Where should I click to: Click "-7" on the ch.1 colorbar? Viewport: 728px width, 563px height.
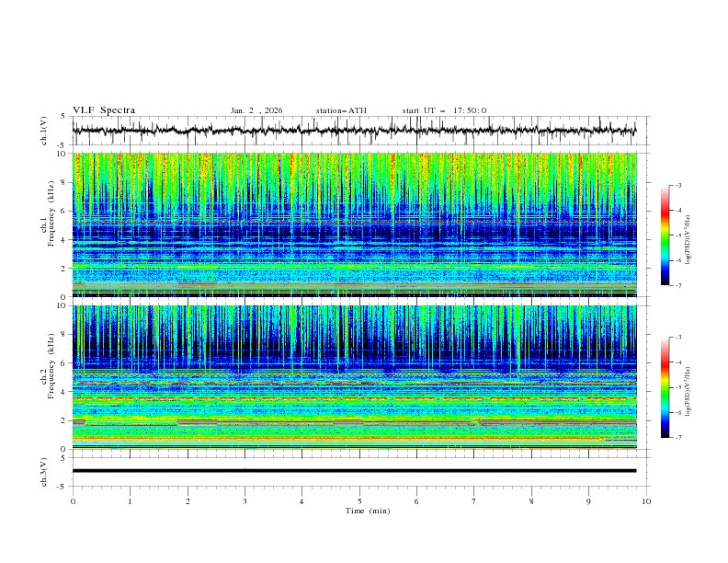(x=677, y=285)
